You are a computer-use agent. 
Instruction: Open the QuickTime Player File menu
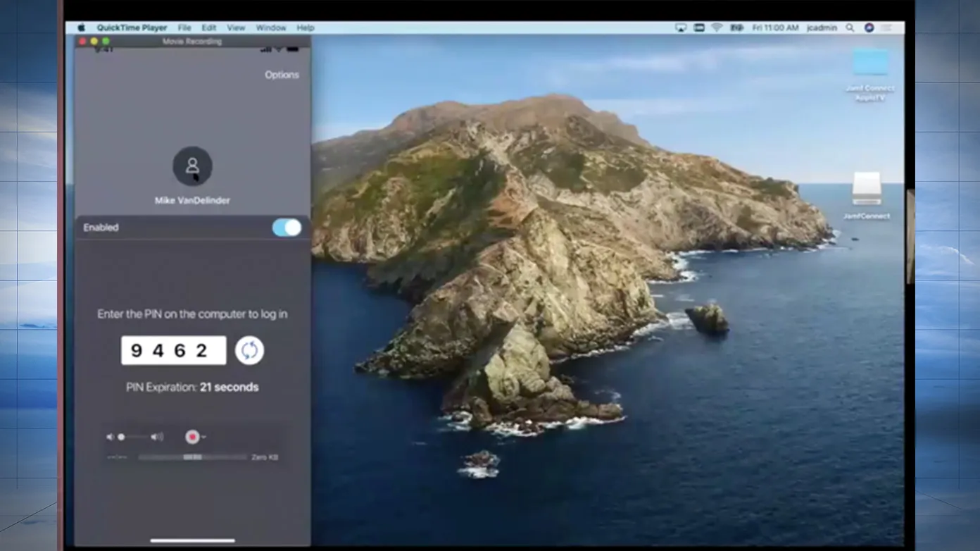tap(184, 27)
